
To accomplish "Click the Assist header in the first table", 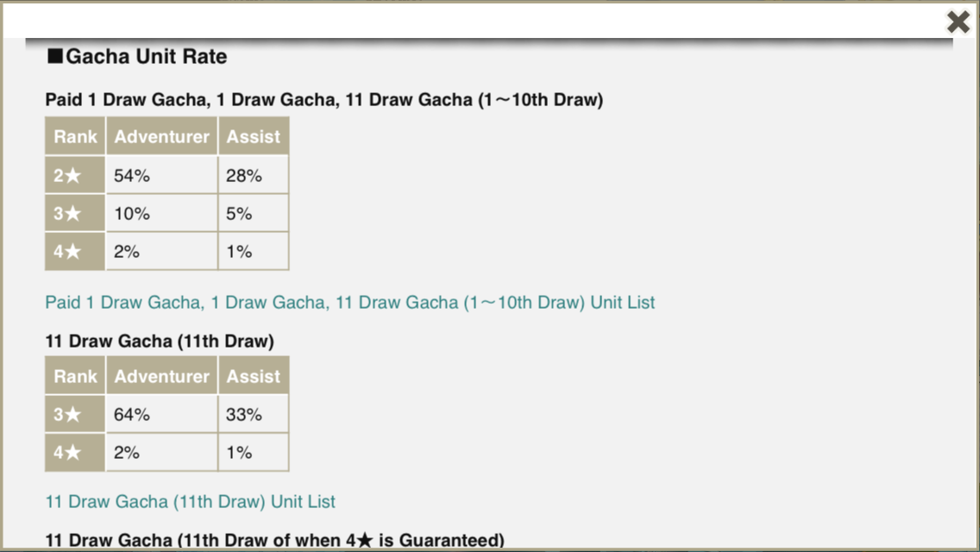I will [x=253, y=136].
